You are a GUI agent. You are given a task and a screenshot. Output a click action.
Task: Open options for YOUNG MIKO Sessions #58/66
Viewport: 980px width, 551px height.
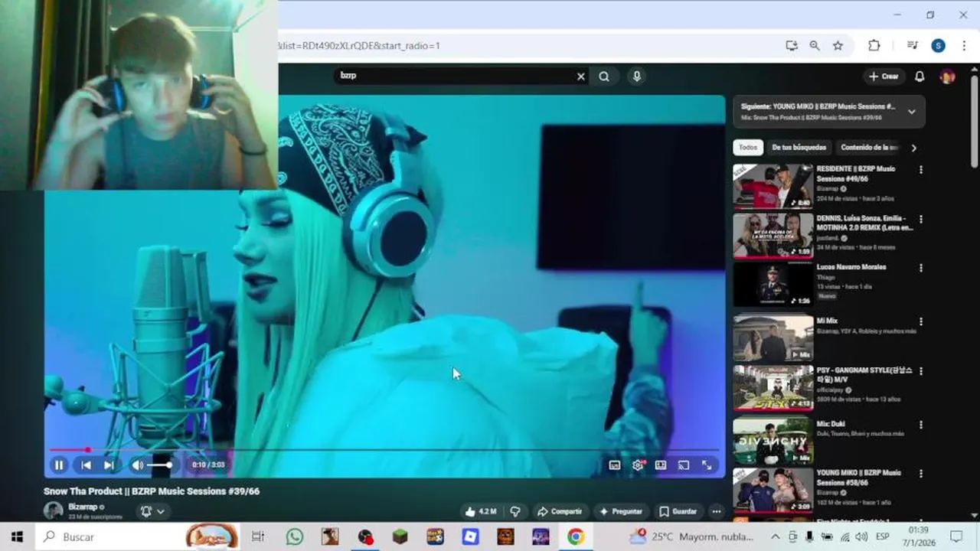(920, 474)
